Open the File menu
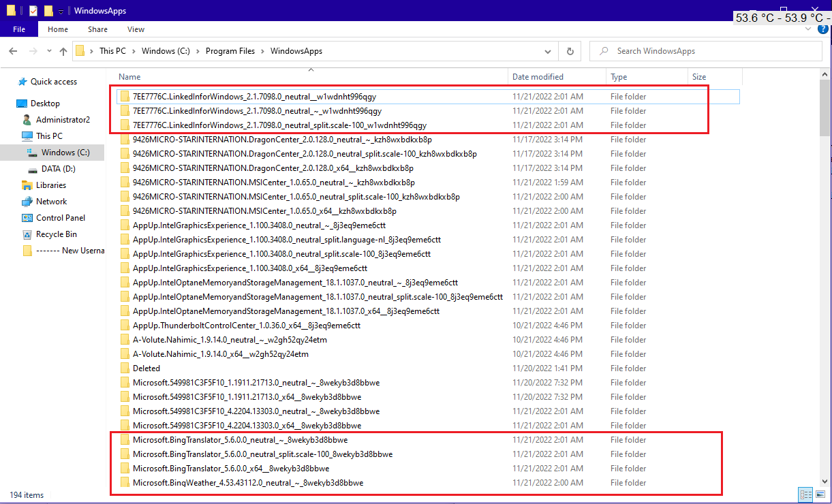 (x=19, y=29)
